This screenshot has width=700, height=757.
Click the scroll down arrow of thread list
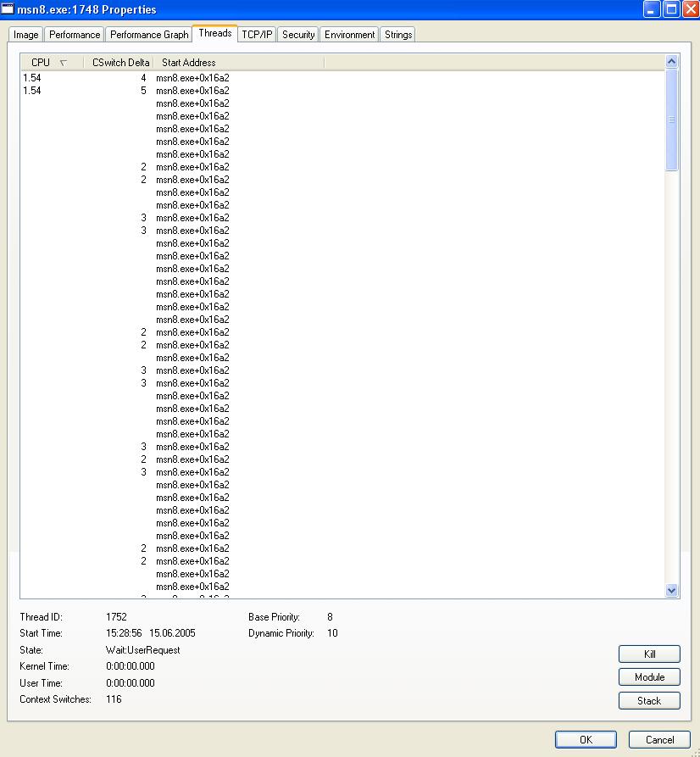671,590
